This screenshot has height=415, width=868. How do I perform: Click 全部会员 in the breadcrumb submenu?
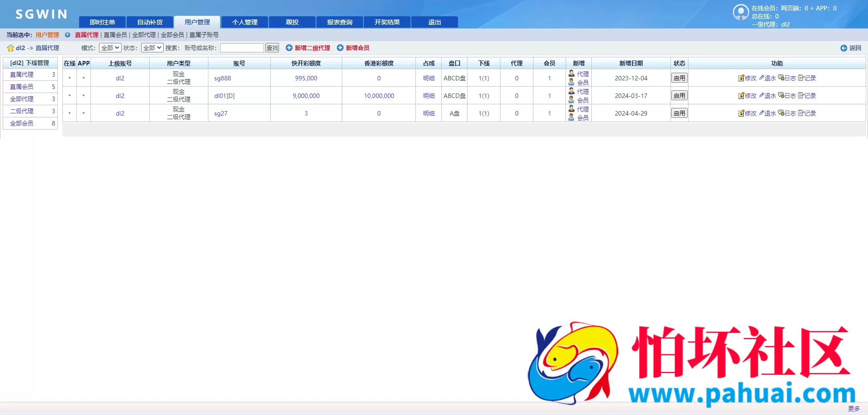(x=172, y=35)
